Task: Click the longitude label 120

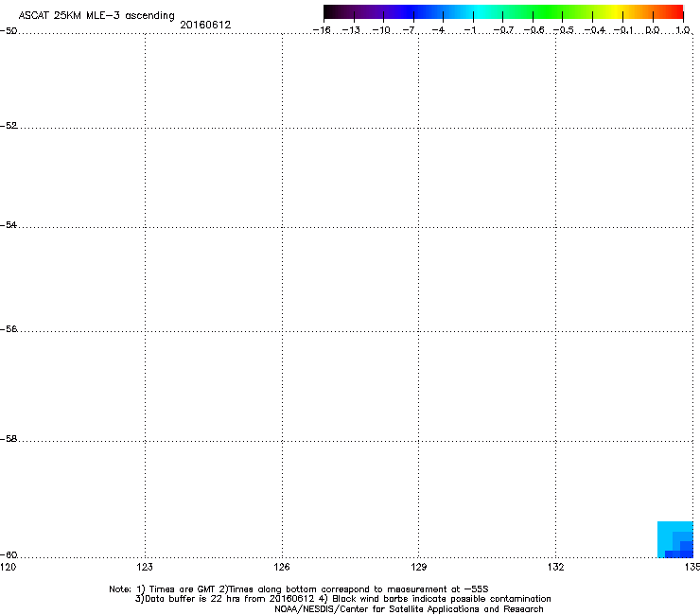Action: click(8, 567)
